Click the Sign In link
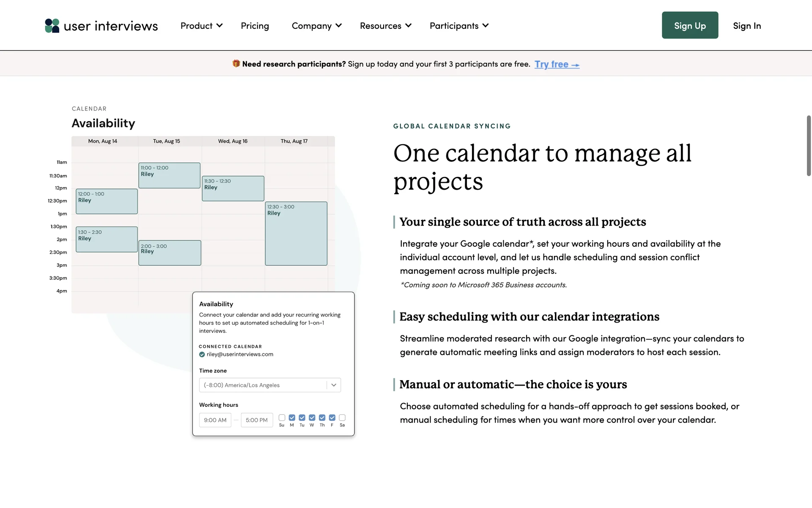This screenshot has height=508, width=812. [747, 26]
